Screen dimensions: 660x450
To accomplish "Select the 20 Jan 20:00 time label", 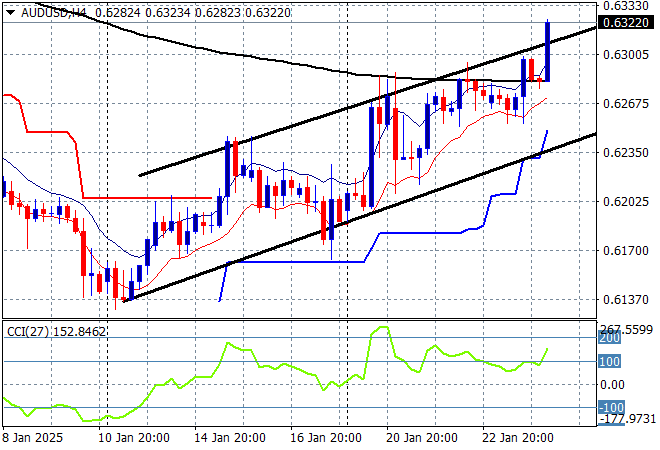I will point(422,438).
